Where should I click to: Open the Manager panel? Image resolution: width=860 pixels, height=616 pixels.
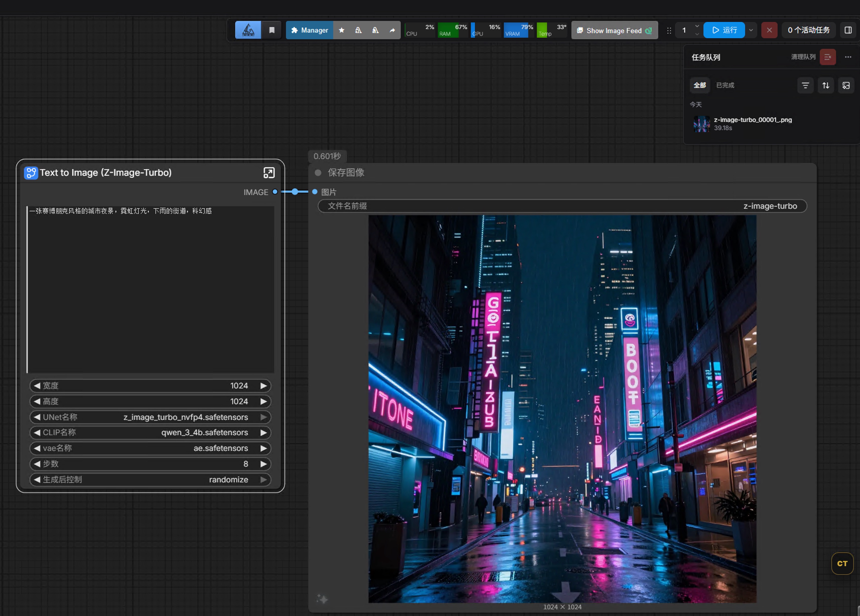coord(309,30)
